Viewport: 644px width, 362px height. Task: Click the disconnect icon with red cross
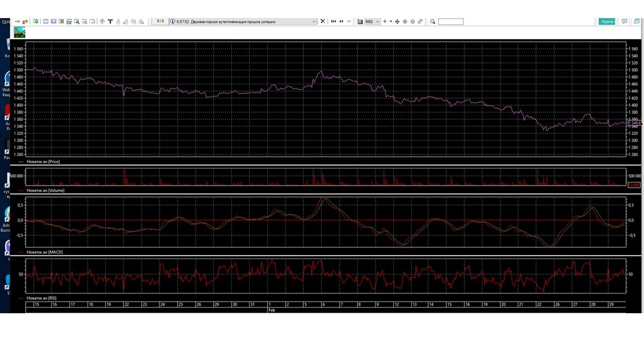(25, 21)
